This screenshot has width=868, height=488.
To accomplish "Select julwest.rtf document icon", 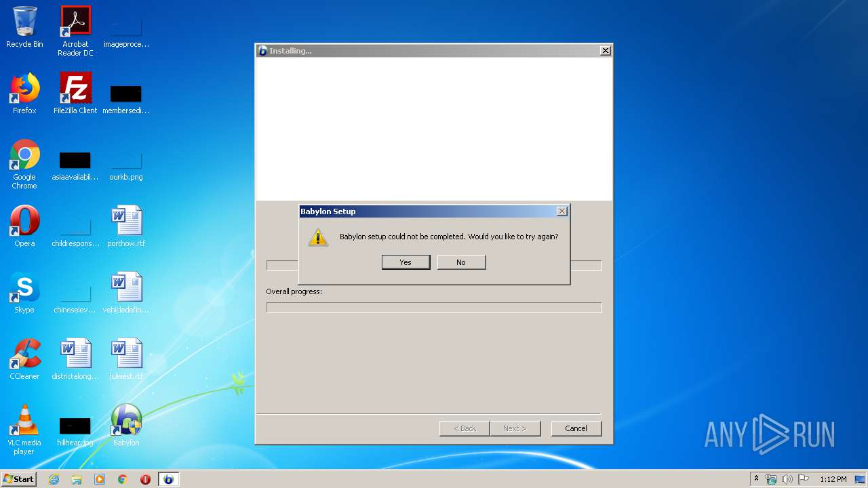I will [126, 359].
